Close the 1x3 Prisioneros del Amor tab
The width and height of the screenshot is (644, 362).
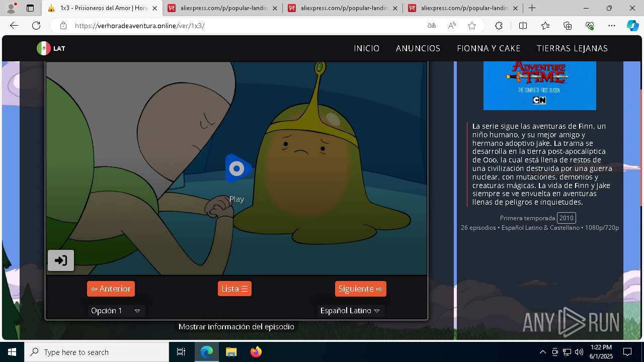pos(154,8)
